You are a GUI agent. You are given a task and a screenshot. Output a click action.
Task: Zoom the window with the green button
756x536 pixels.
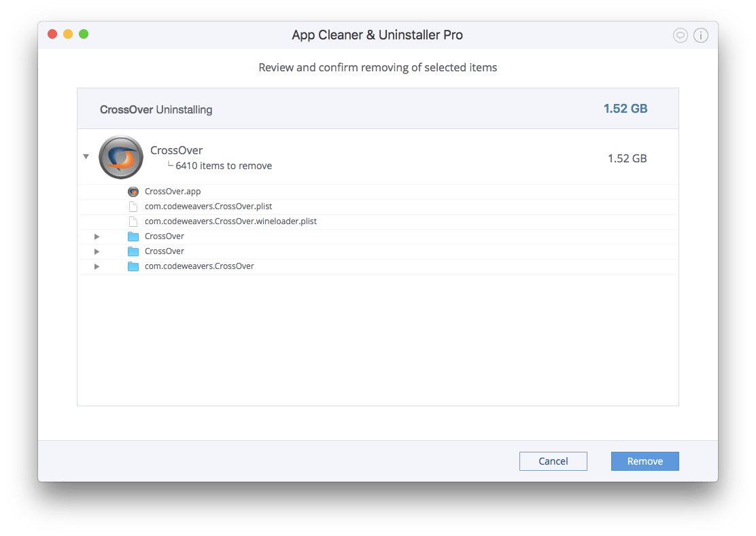[84, 34]
